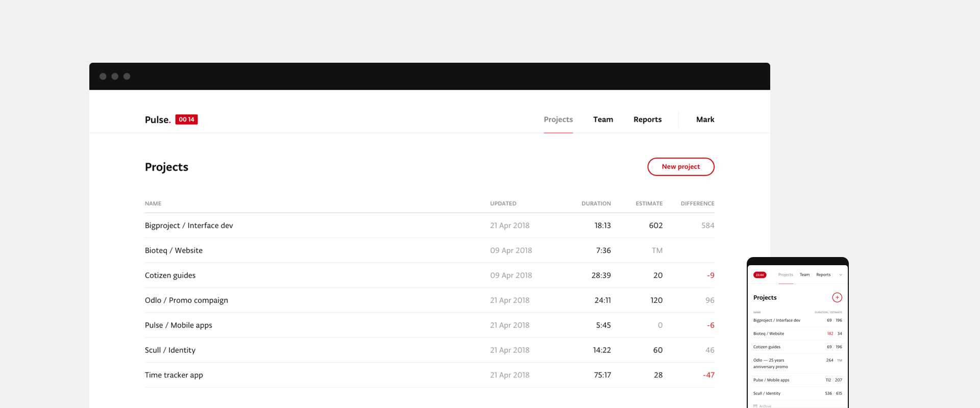Tap the 23:44 timer pill on mobile
The image size is (980, 408).
(x=759, y=275)
